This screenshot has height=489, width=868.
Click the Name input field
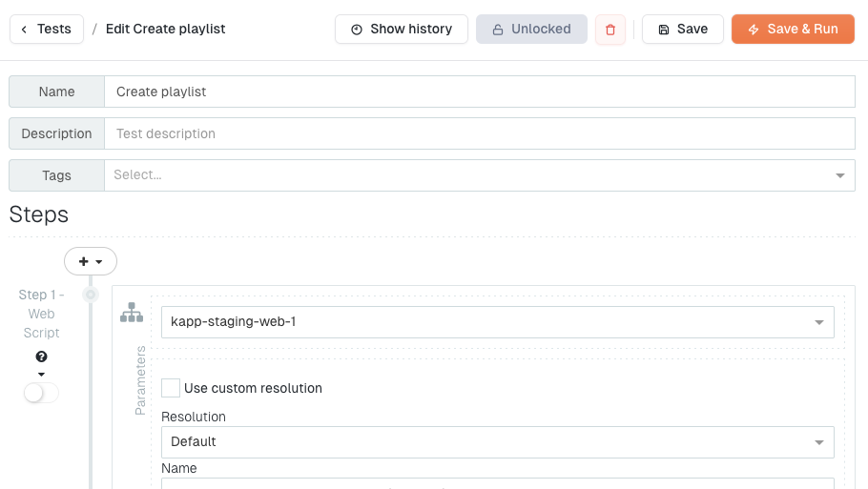479,92
